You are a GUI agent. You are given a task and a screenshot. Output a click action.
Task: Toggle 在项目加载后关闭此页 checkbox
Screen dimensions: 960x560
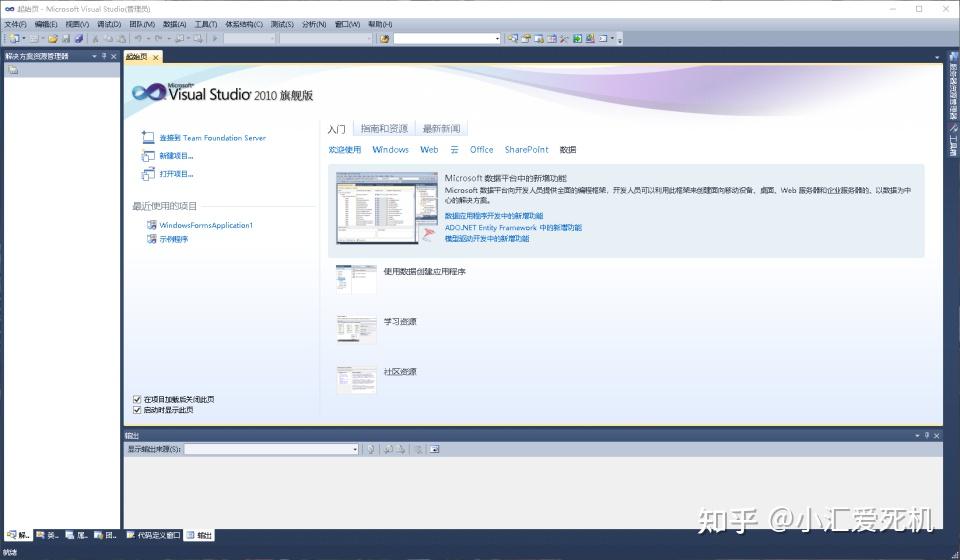coord(137,399)
